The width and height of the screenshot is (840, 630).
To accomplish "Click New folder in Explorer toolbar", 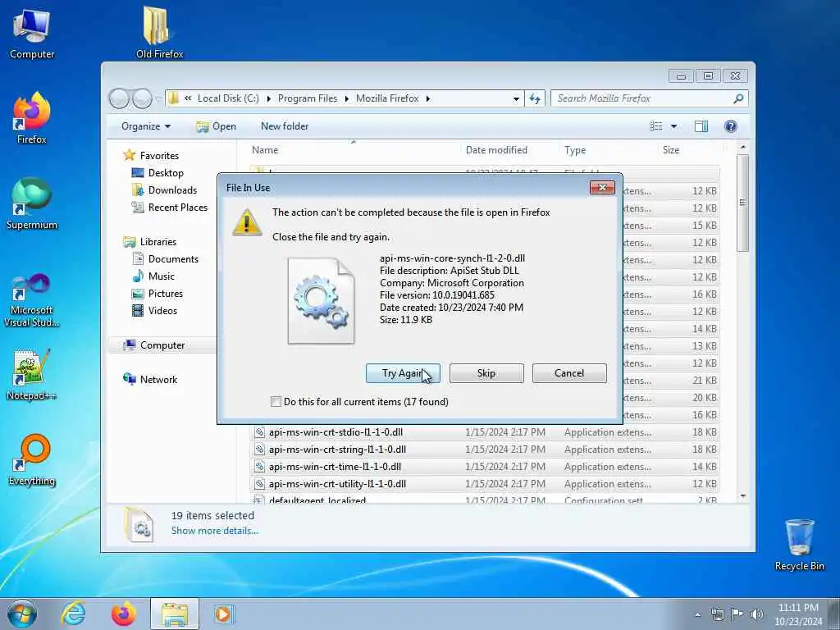I will pos(285,126).
